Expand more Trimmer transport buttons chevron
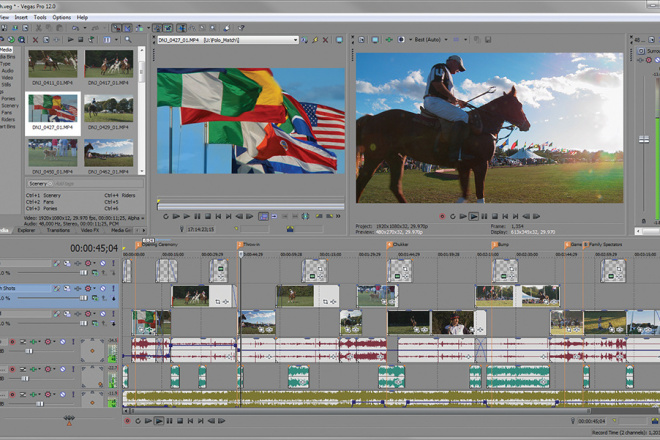This screenshot has width=660, height=440. tap(338, 216)
